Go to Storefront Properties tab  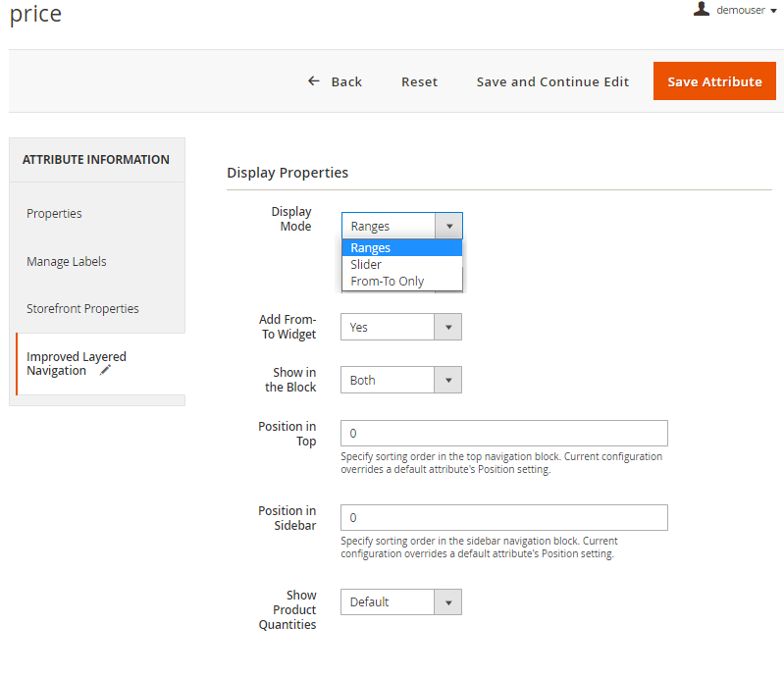pyautogui.click(x=82, y=309)
